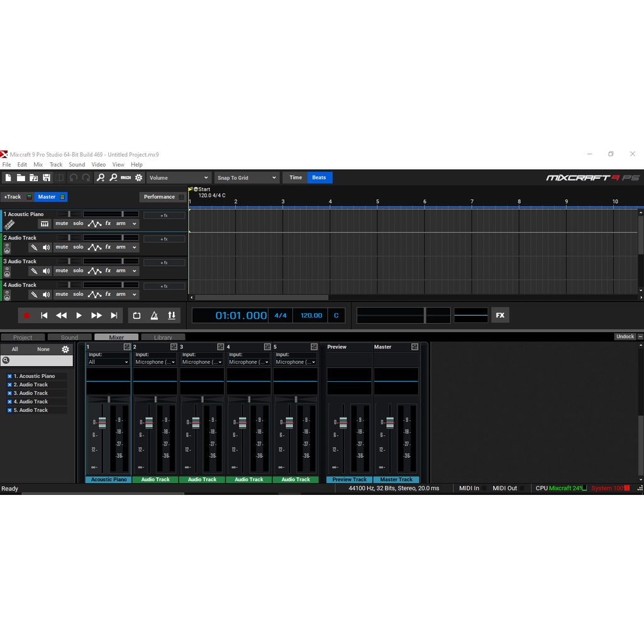644x644 pixels.
Task: Open Microphone input dropdown of mixer channel 5
Action: click(296, 362)
